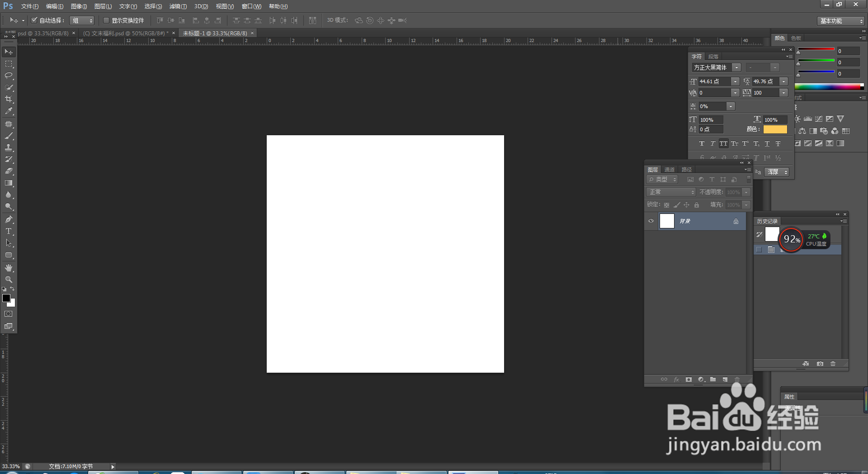The height and width of the screenshot is (474, 868).
Task: Click the layer style fx icon
Action: (x=676, y=379)
